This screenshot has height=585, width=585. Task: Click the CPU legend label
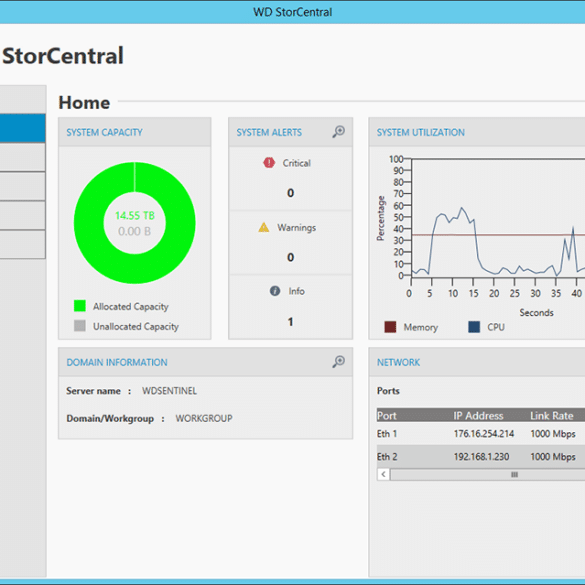[x=496, y=327]
